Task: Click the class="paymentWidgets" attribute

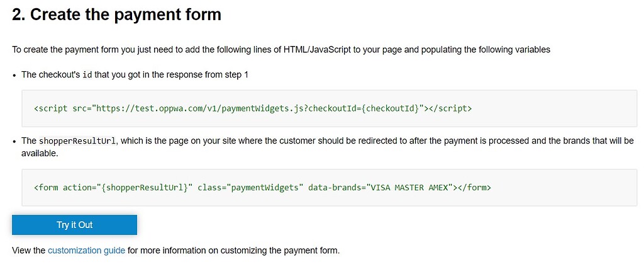Action: click(250, 188)
